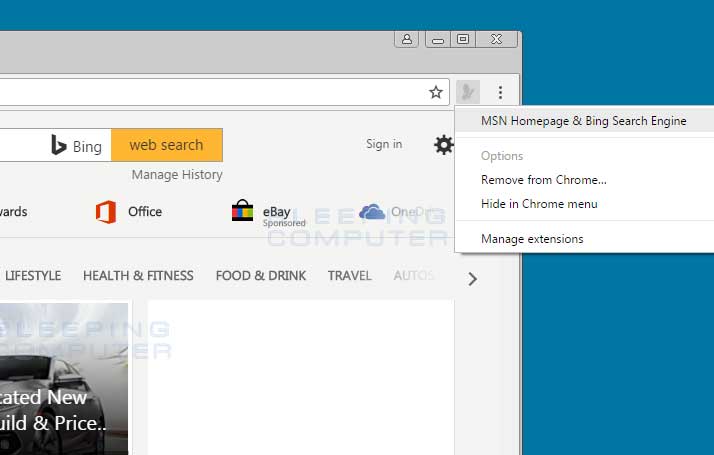This screenshot has width=714, height=455.
Task: Open the car article thumbnail
Action: [x=64, y=379]
